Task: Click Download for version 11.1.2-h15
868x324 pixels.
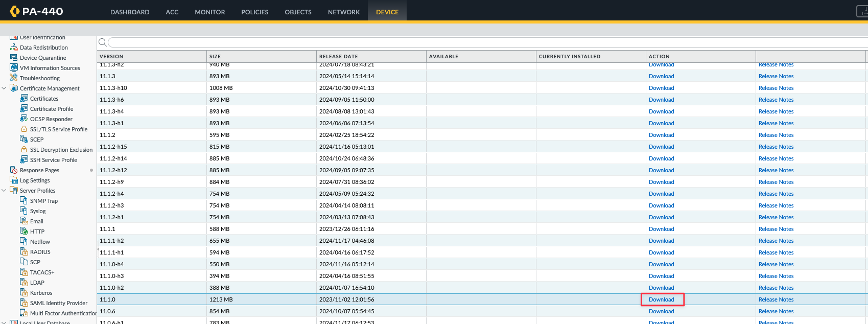Action: tap(662, 147)
